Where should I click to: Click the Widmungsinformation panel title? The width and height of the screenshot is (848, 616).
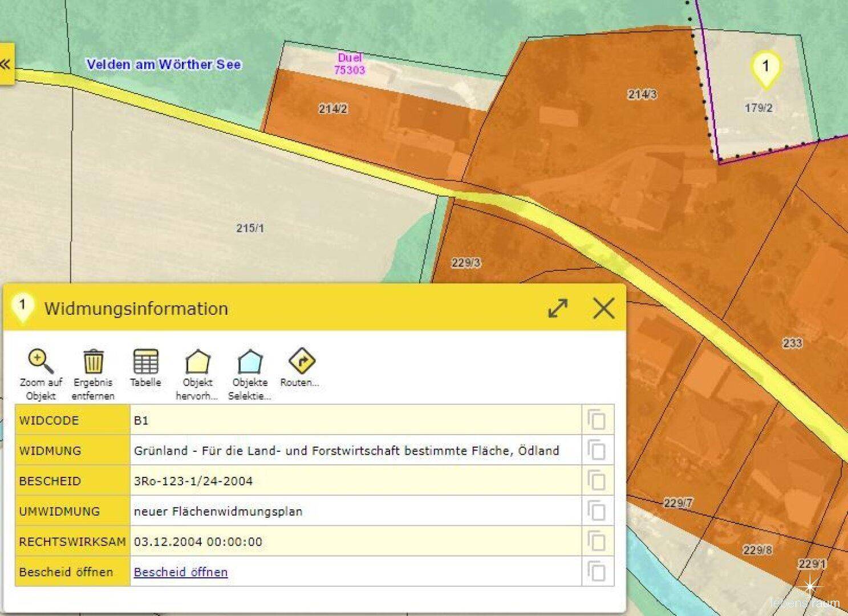[x=136, y=309]
